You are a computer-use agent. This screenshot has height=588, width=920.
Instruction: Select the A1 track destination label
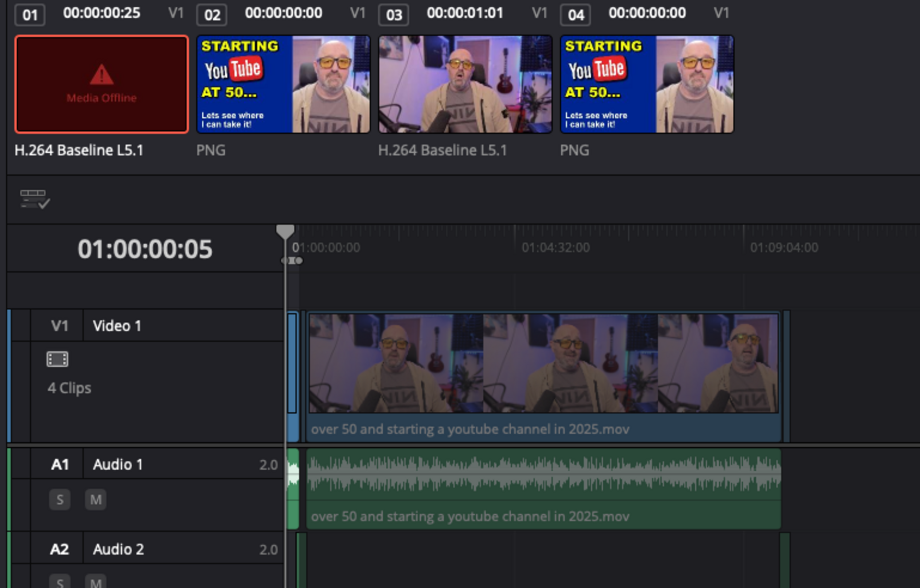pyautogui.click(x=59, y=464)
